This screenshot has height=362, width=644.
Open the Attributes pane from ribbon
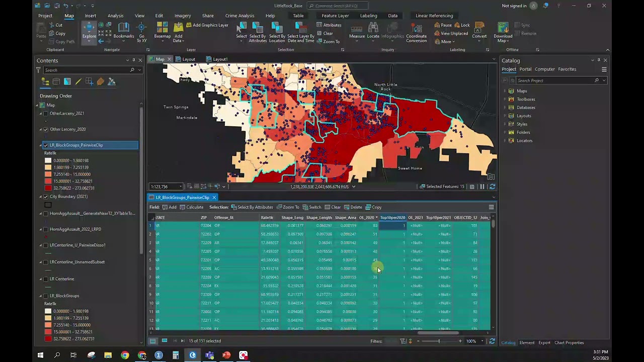pyautogui.click(x=329, y=25)
